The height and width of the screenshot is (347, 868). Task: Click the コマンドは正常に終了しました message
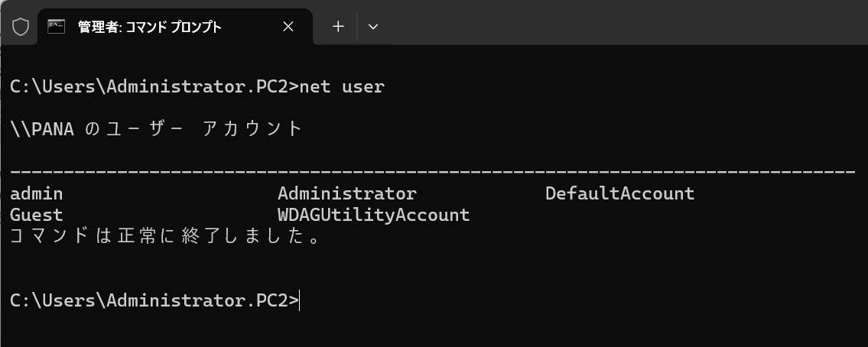pos(164,237)
